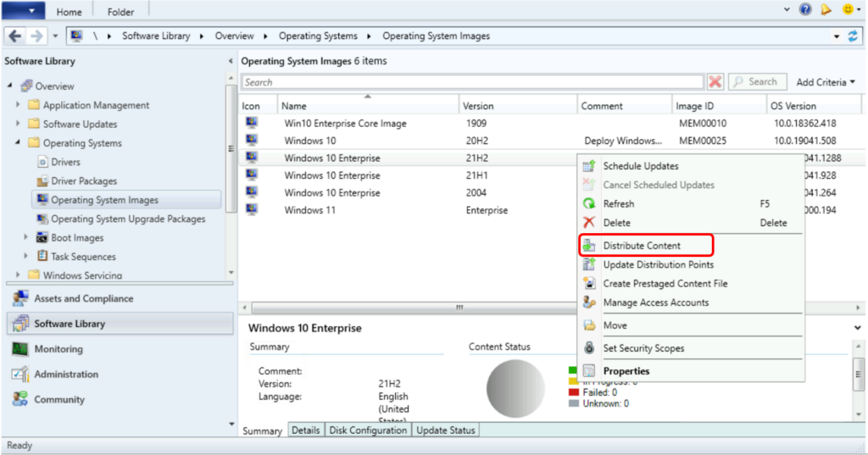
Task: Collapse the Overview tree node
Action: click(x=10, y=86)
